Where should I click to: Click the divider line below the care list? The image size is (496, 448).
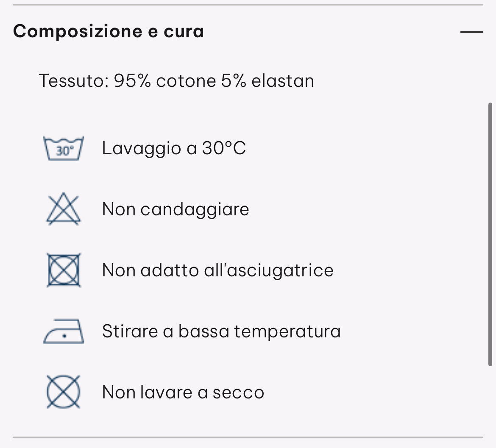[x=248, y=437]
